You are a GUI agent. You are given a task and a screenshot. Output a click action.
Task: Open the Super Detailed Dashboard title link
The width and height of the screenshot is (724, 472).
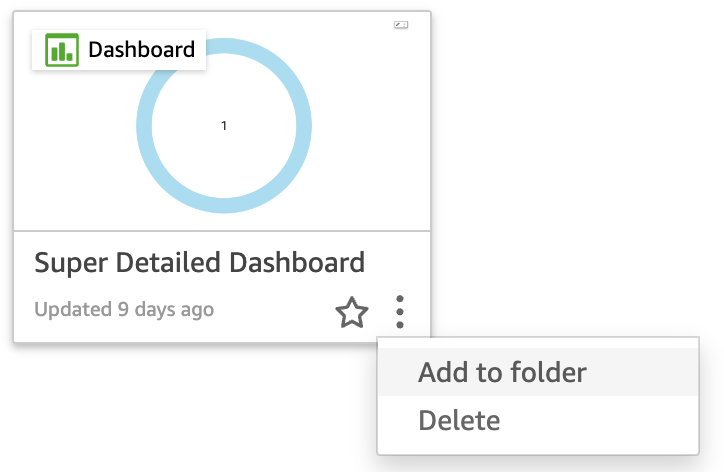[199, 263]
